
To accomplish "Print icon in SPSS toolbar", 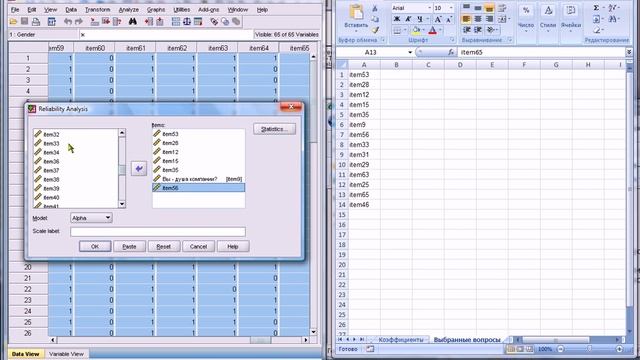I will point(36,21).
